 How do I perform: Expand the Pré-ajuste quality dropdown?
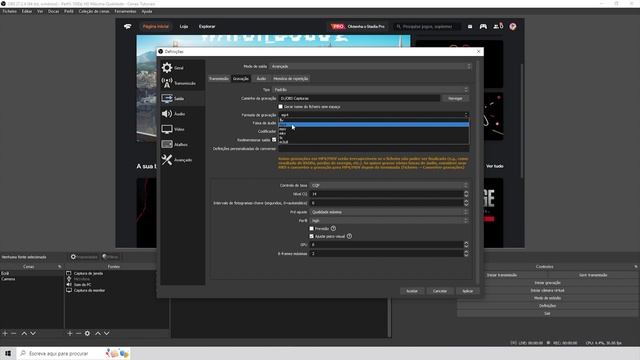[389, 212]
